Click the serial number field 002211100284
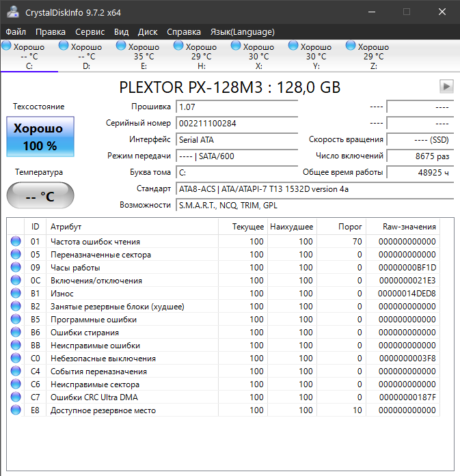460x476 pixels. click(x=237, y=124)
